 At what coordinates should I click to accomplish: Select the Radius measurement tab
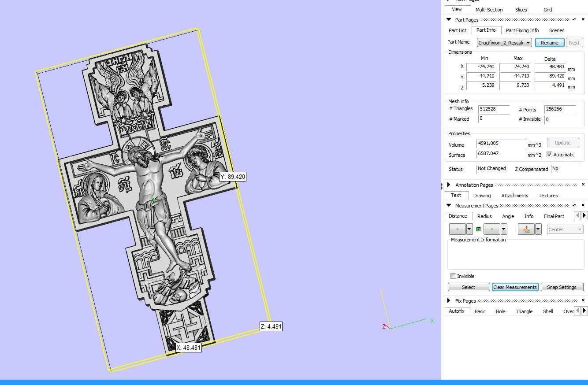(x=484, y=216)
